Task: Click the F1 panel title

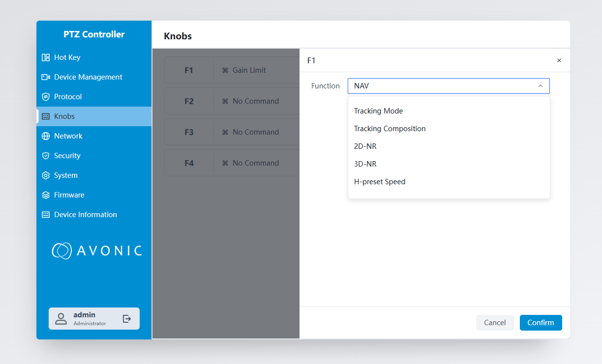Action: (311, 60)
